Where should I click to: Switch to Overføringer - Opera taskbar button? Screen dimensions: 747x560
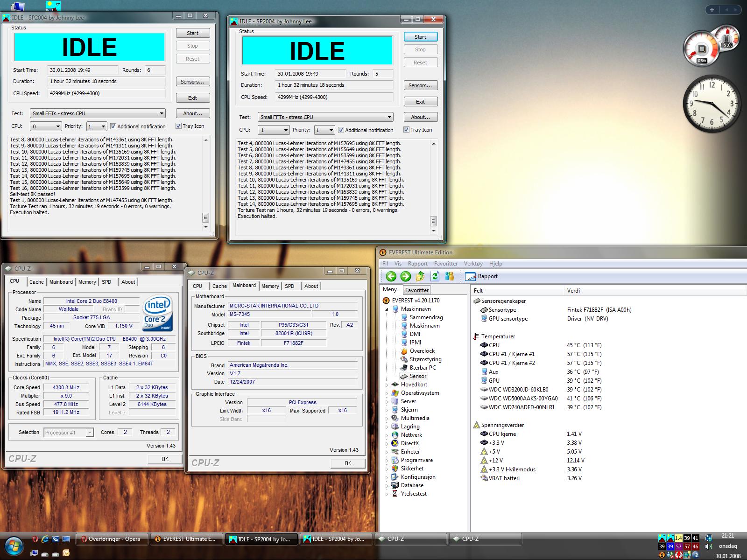pos(111,539)
